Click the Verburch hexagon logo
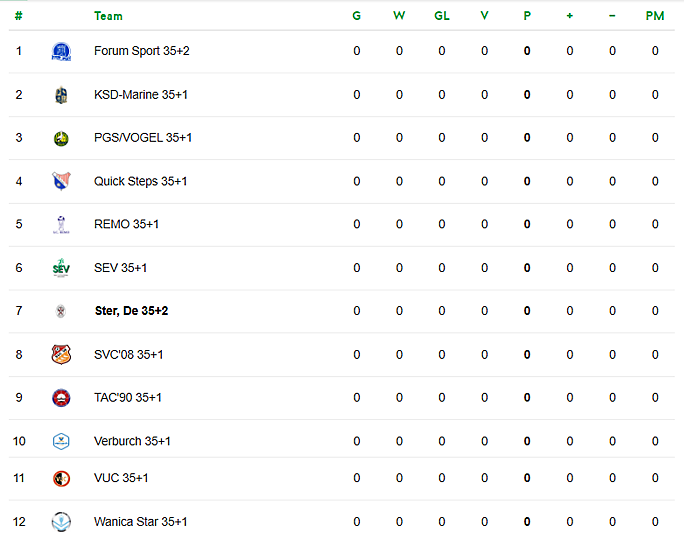This screenshot has width=684, height=543. (x=61, y=441)
